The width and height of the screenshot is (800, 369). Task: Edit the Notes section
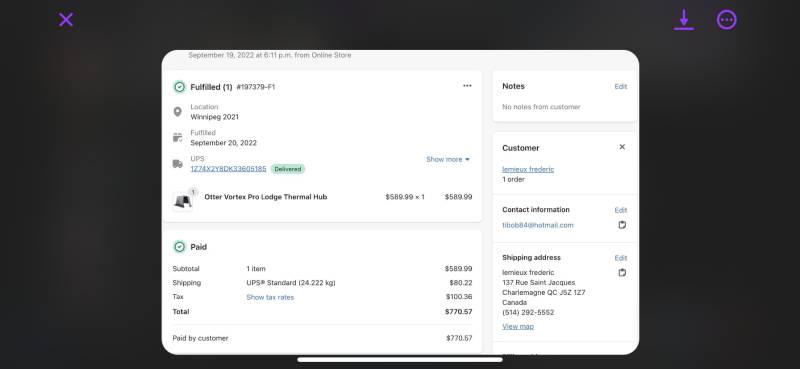(x=620, y=87)
